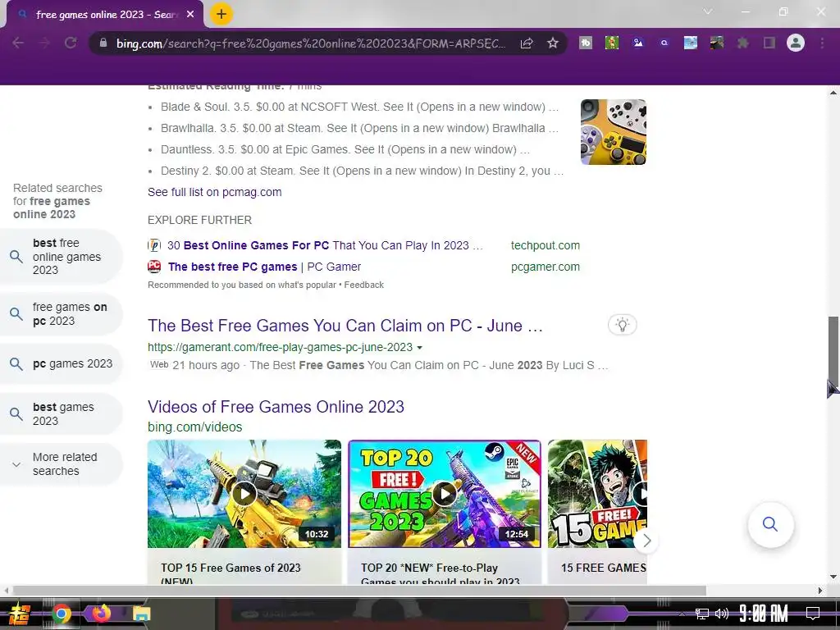Click the horizontal scrollbar thumb
Image resolution: width=840 pixels, height=630 pixels.
click(359, 591)
